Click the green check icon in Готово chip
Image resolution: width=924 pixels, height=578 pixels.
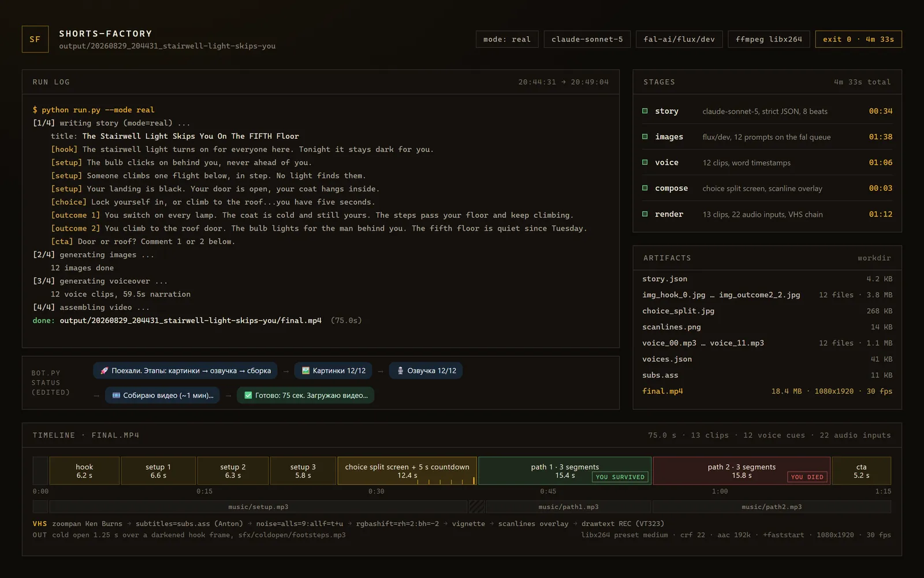248,395
